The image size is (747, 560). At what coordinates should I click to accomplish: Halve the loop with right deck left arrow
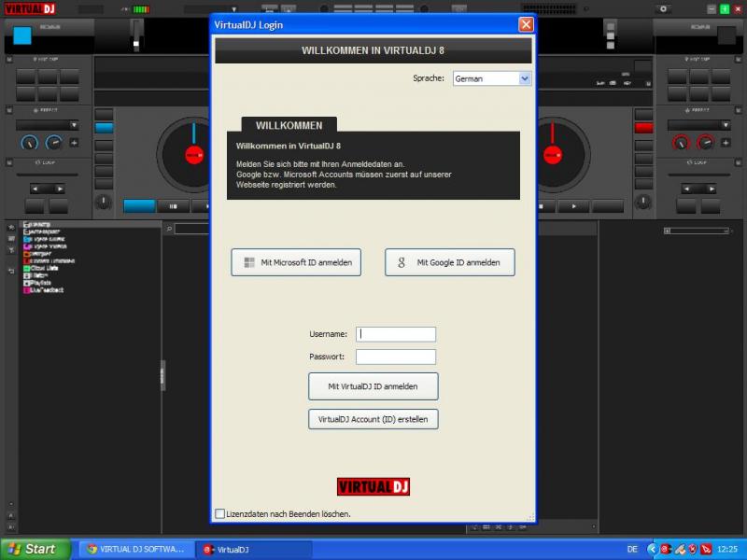686,189
